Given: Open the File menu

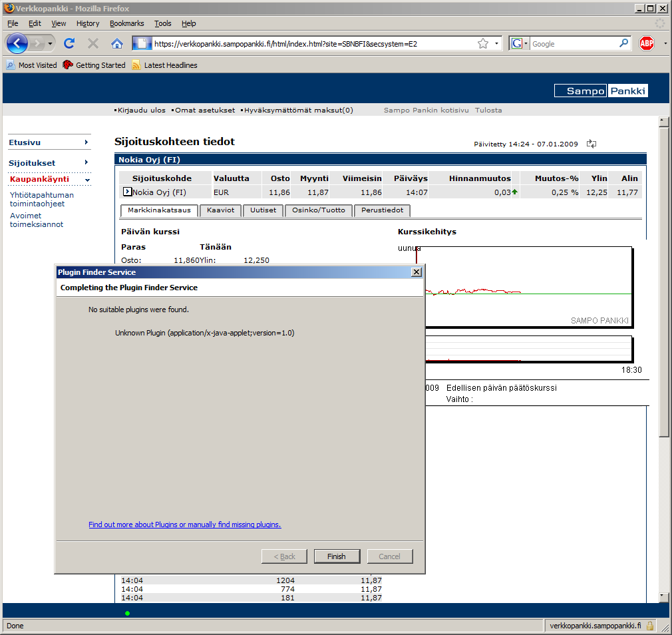Looking at the screenshot, I should click(13, 23).
